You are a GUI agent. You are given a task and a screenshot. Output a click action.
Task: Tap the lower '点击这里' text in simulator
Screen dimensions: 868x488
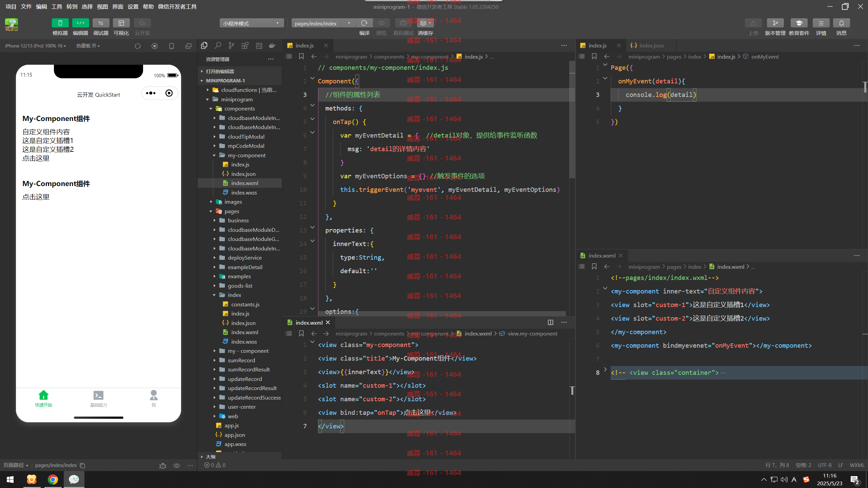(36, 197)
